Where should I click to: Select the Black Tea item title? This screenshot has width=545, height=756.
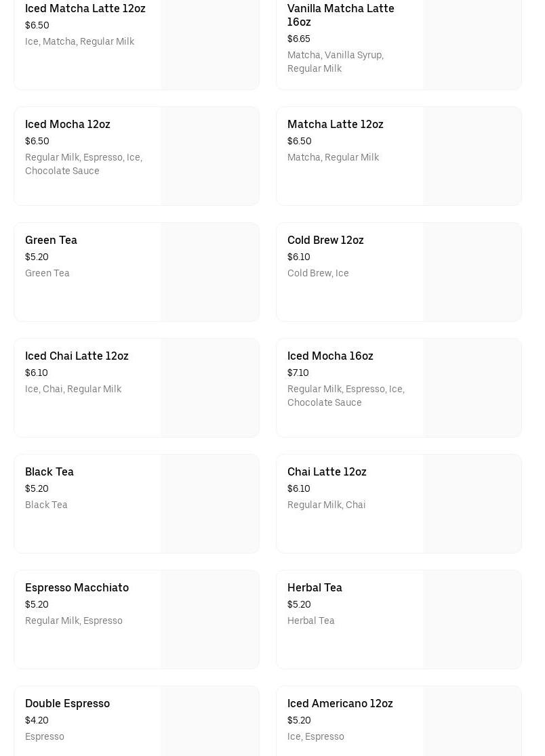[x=49, y=472]
